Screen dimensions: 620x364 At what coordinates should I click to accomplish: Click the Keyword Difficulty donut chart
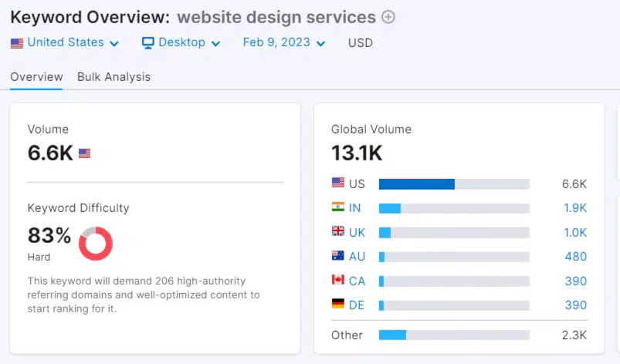96,243
